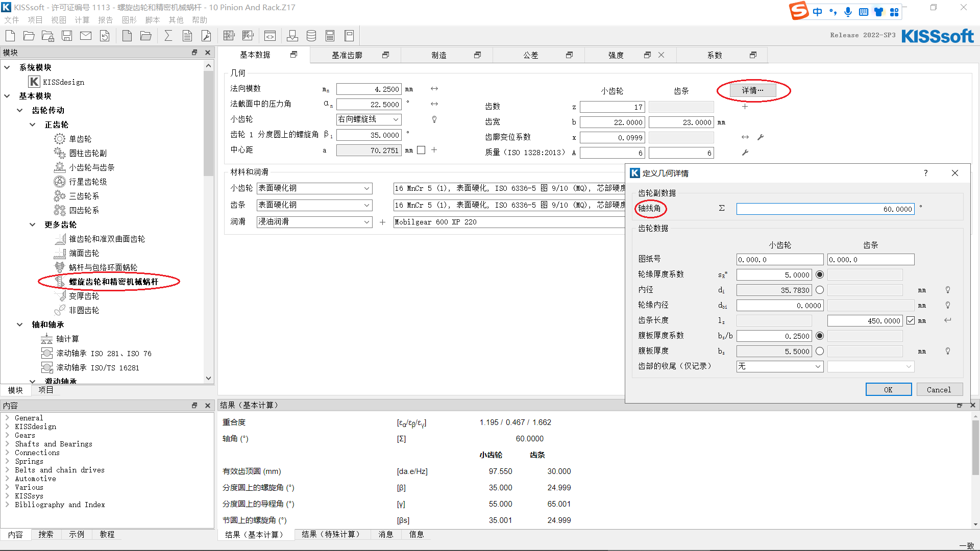Select the 腹板厚度系数 radio button
The width and height of the screenshot is (980, 551).
pos(820,336)
